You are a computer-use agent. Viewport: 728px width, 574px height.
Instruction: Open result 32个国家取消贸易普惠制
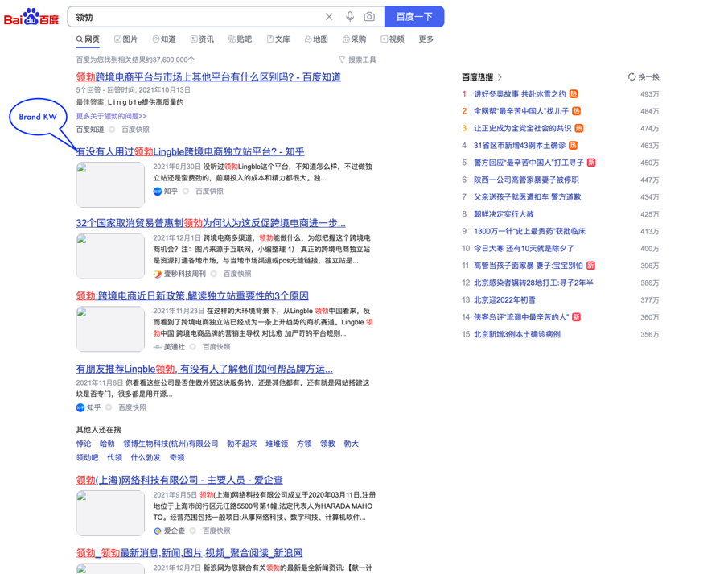pos(211,223)
